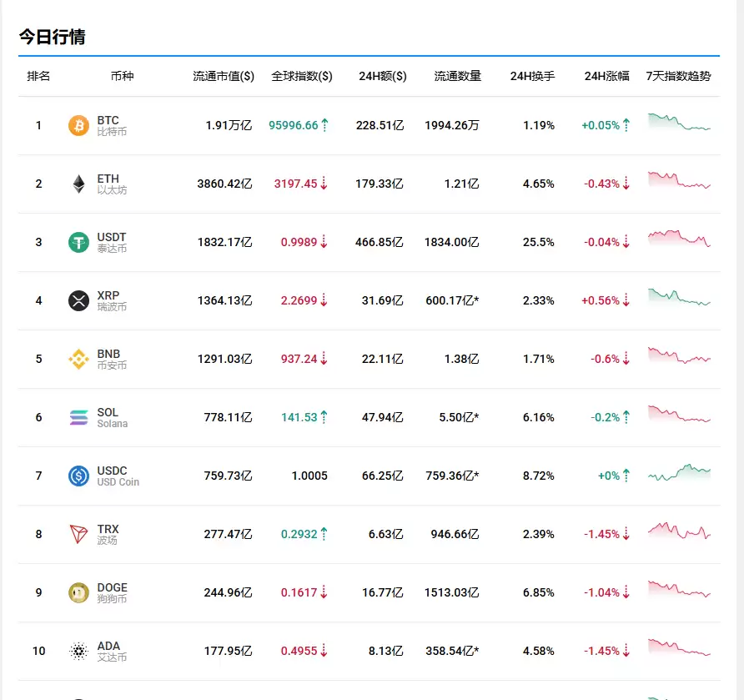Click the XRP Ripple black icon
The width and height of the screenshot is (744, 700).
[x=78, y=300]
